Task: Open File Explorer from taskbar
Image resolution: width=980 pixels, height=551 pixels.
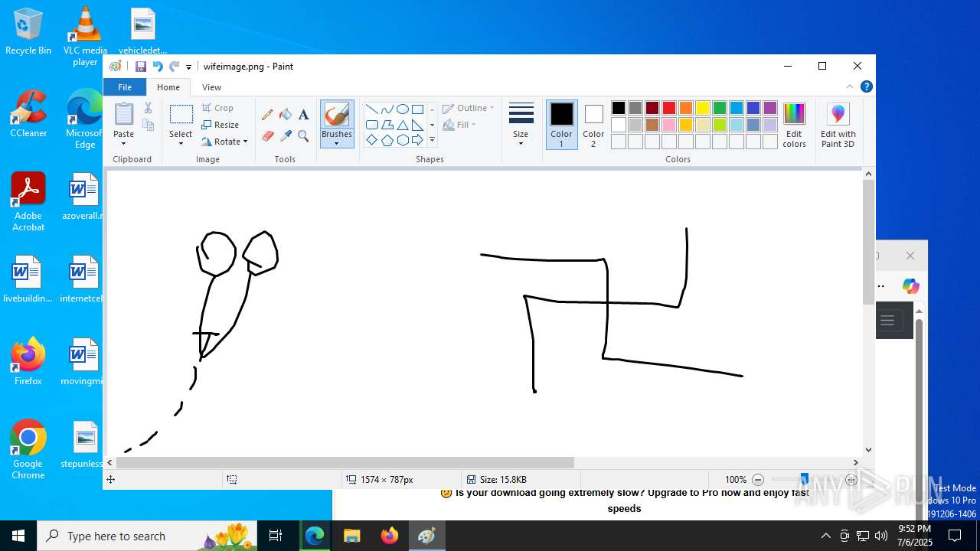Action: 351,536
